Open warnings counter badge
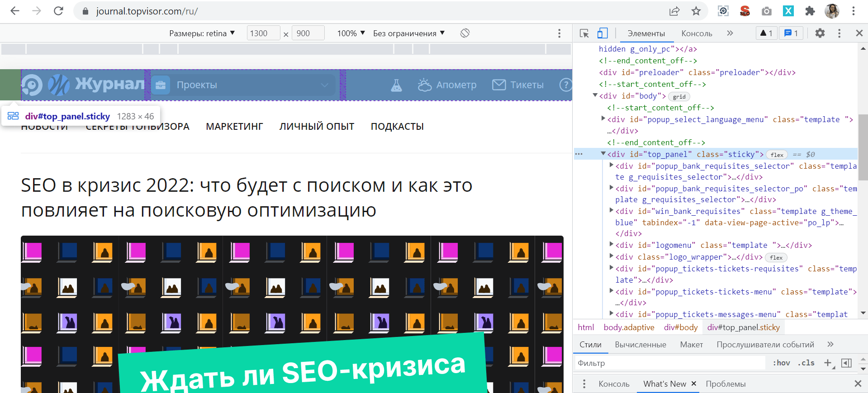The height and width of the screenshot is (393, 868). coord(767,33)
